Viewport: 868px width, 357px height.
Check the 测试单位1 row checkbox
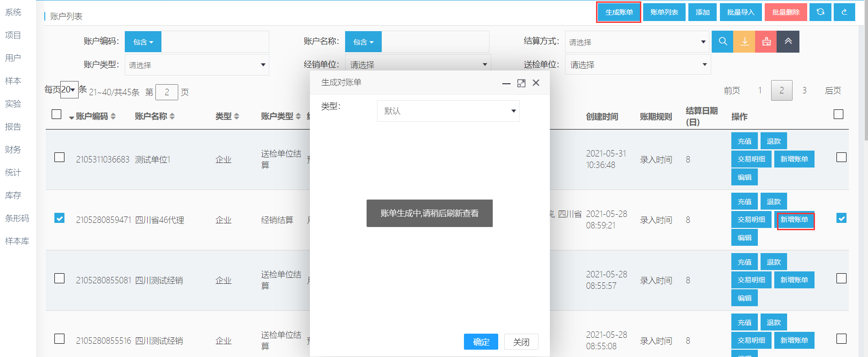tap(59, 157)
